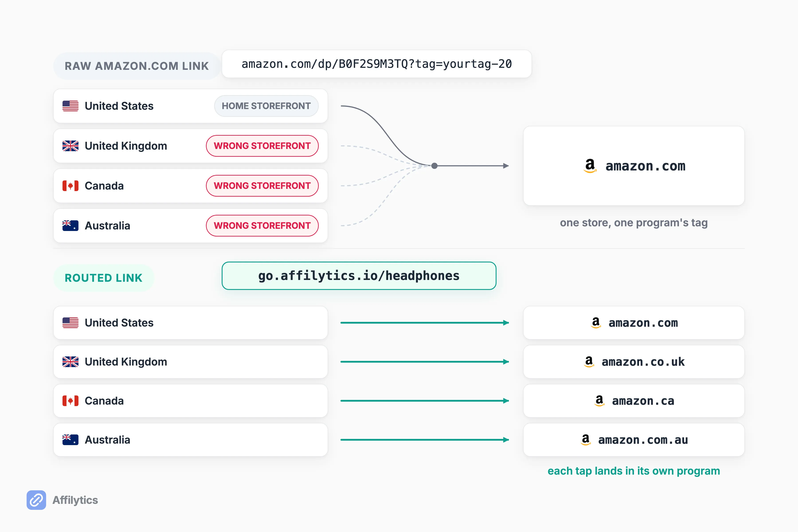
Task: Select "Canada" text in the routed link section
Action: point(104,401)
